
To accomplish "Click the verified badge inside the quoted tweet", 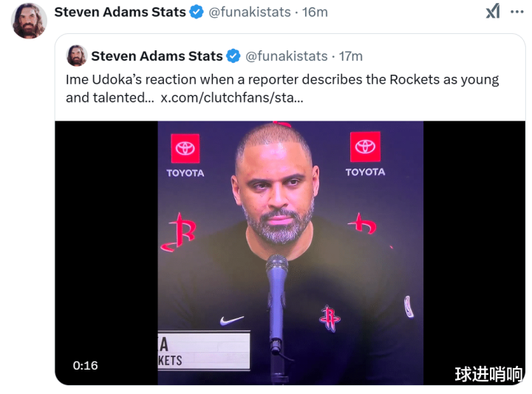I will [233, 56].
